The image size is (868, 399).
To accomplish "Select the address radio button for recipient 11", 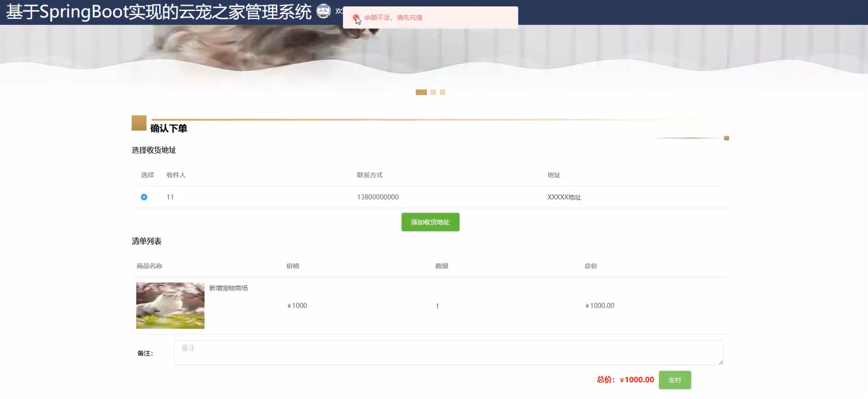I will tap(144, 197).
